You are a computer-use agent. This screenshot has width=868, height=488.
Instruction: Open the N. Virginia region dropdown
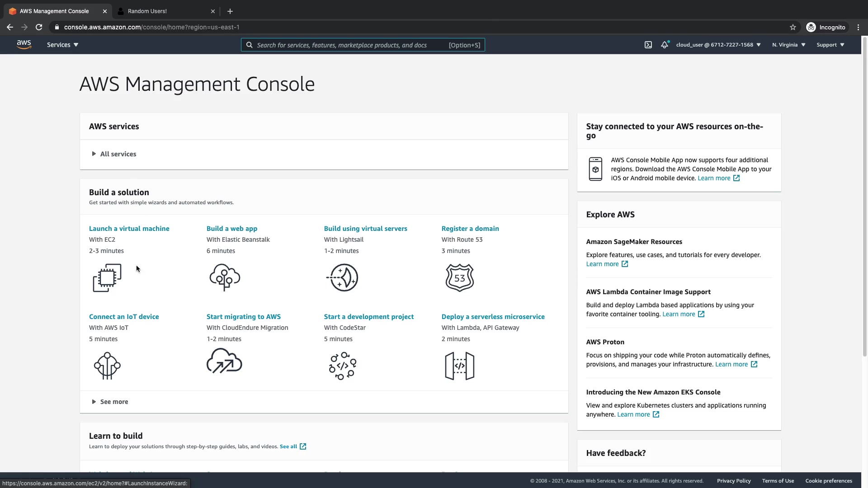tap(788, 45)
